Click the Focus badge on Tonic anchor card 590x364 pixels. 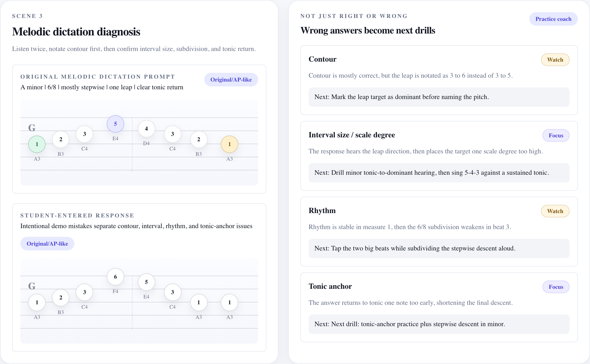tap(556, 287)
